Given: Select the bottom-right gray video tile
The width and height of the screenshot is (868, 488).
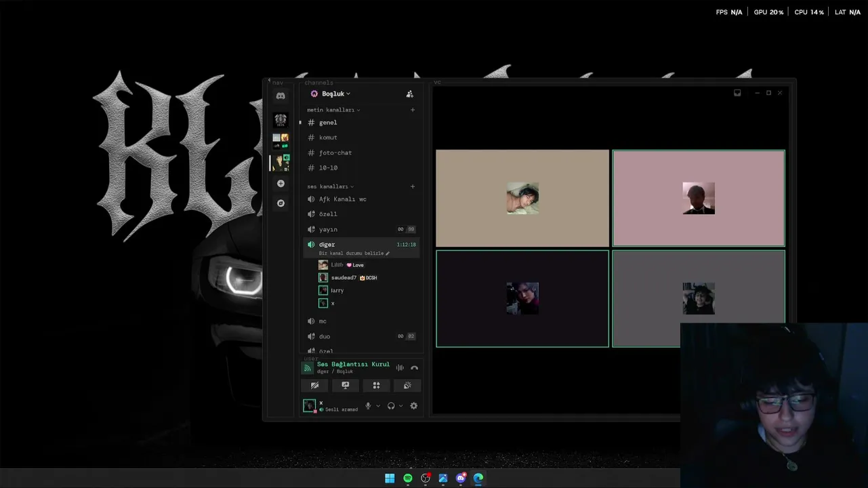Looking at the screenshot, I should tap(699, 299).
